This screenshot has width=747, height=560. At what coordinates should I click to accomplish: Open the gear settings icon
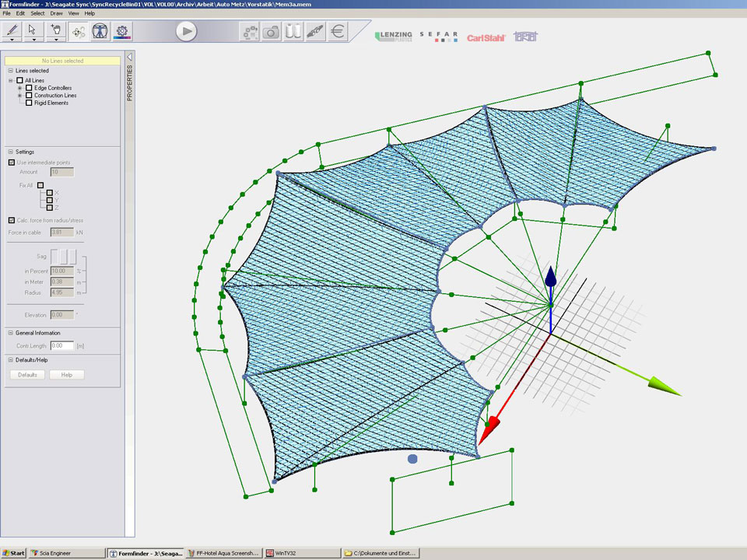[122, 31]
